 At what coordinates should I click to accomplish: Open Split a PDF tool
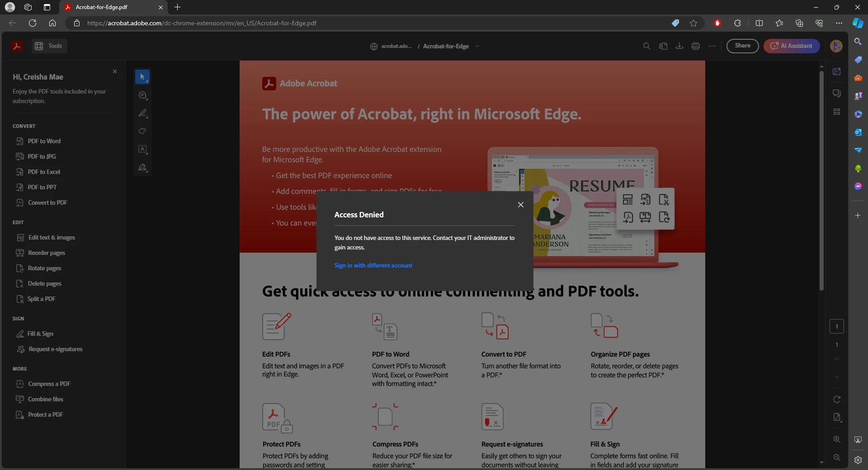tap(36, 299)
